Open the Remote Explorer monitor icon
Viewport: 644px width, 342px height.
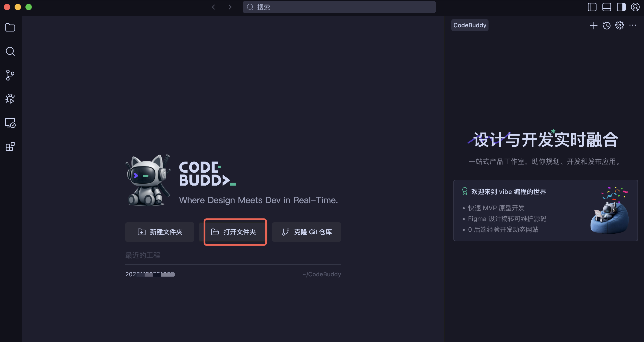coord(10,123)
